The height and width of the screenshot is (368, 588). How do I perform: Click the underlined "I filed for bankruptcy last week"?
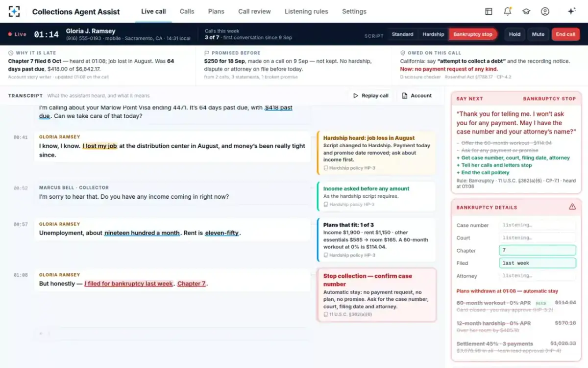(129, 284)
